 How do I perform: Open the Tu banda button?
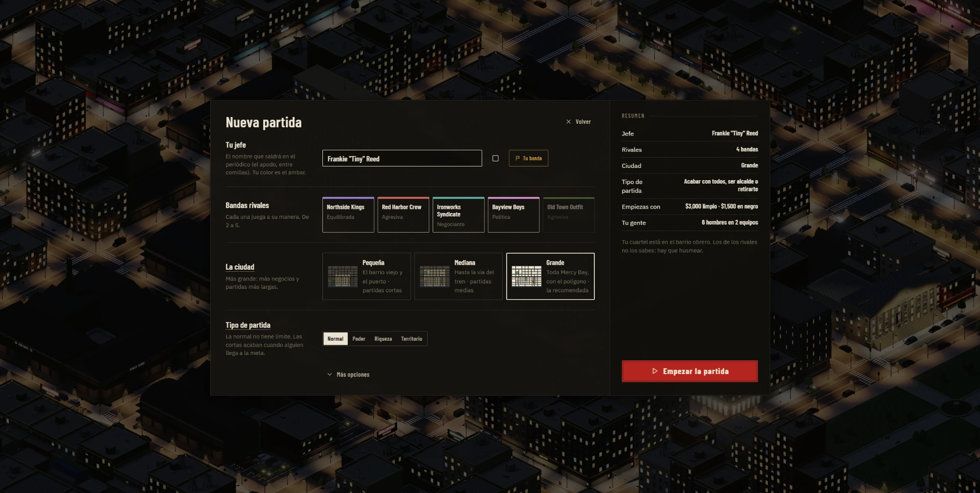point(528,158)
